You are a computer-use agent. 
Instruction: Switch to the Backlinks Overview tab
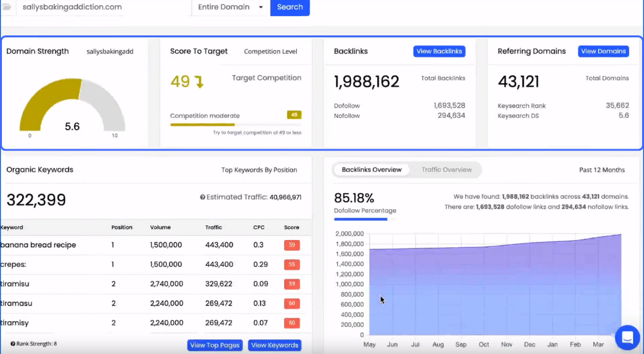click(x=372, y=170)
